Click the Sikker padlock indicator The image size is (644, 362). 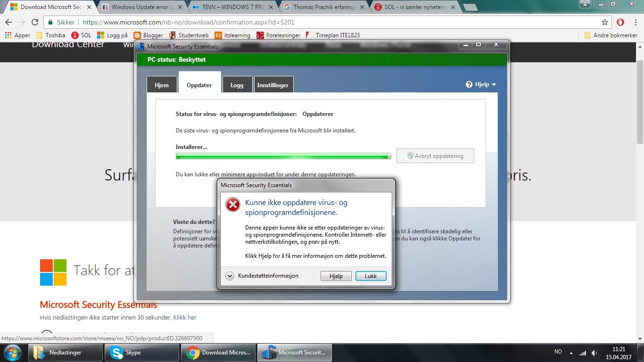pyautogui.click(x=62, y=22)
